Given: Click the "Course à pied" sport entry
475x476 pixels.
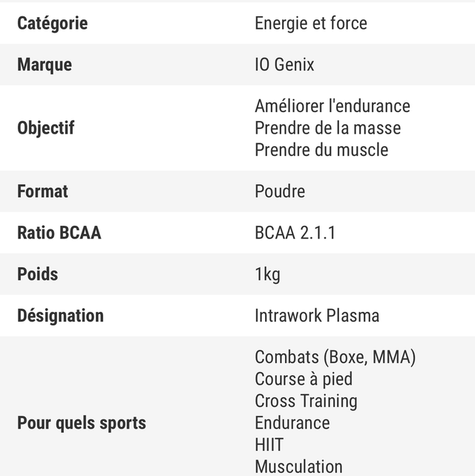Looking at the screenshot, I should [x=304, y=379].
